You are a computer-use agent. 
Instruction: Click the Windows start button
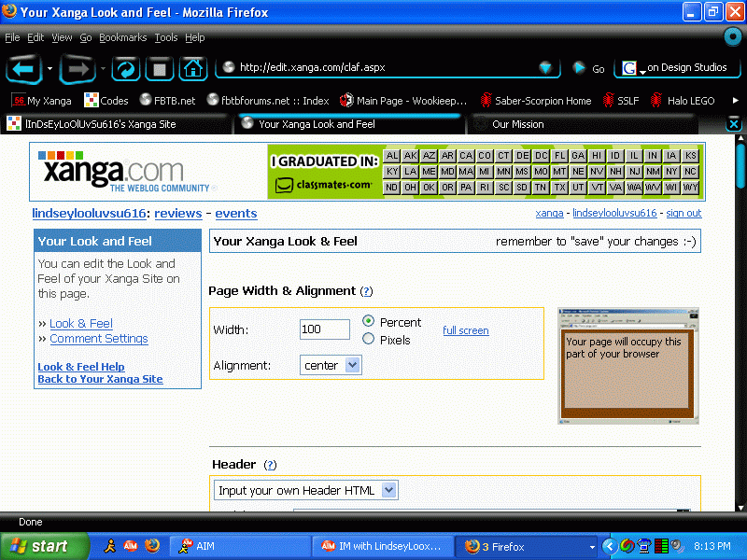point(44,546)
